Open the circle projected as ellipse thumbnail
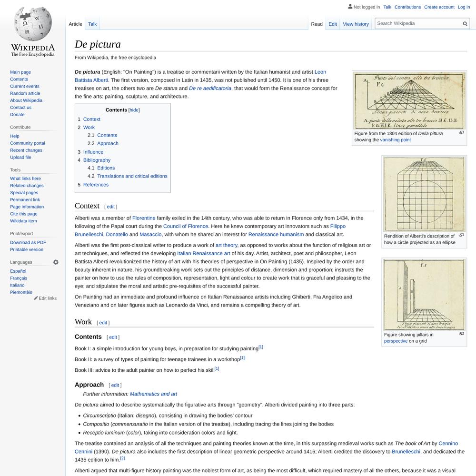Screen dimensions: 476x476 point(424,194)
